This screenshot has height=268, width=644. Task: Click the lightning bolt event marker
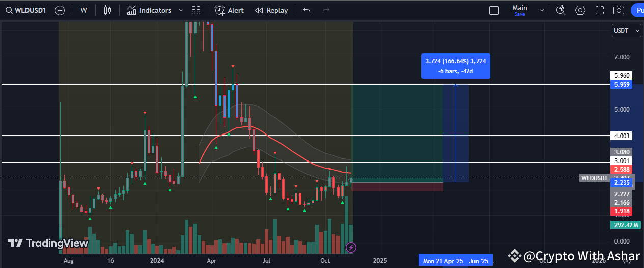[x=351, y=248]
